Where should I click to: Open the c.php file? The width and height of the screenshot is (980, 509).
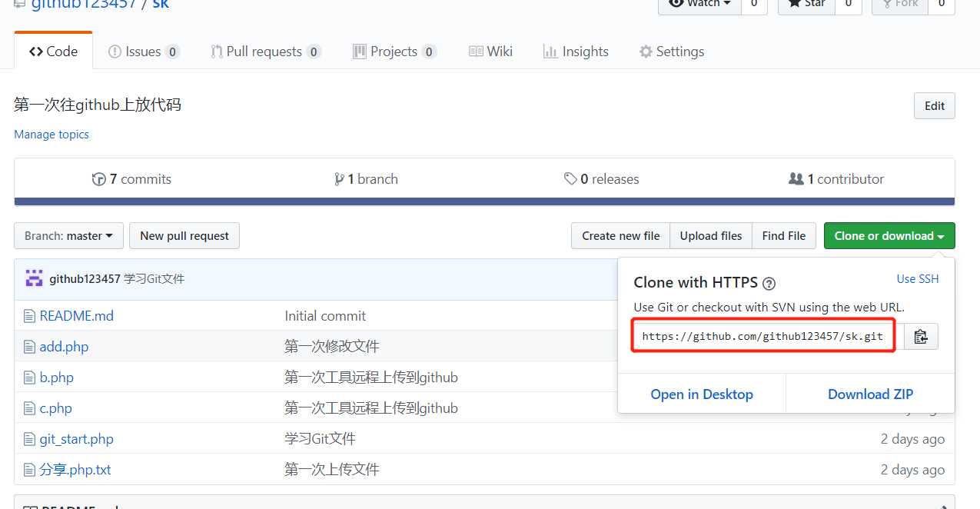pos(56,408)
